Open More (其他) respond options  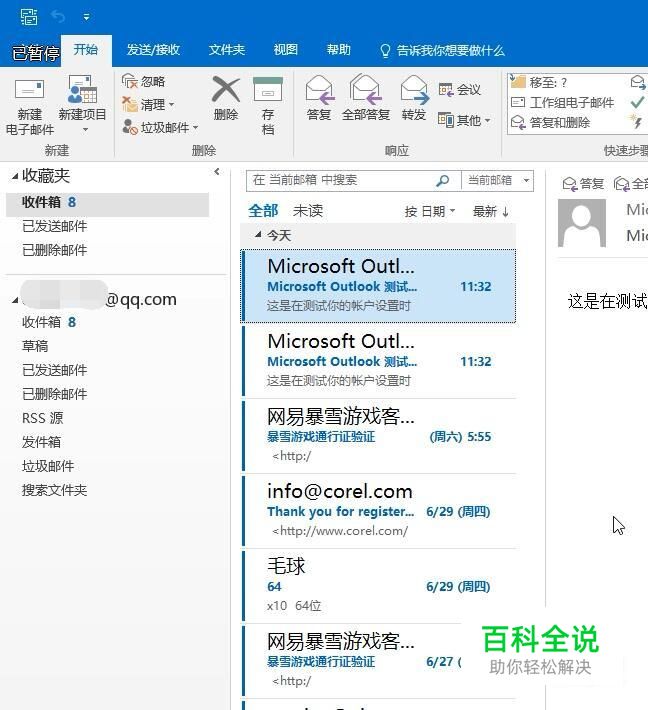coord(464,120)
